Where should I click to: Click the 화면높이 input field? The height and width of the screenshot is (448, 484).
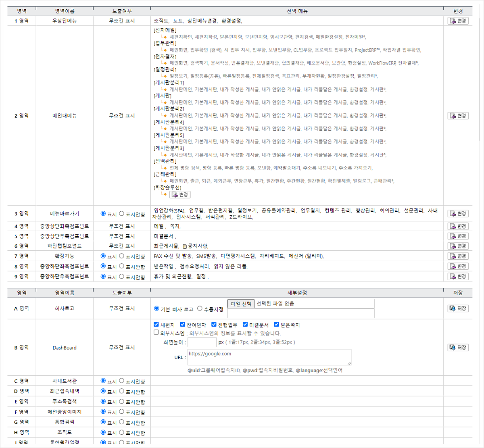[202, 342]
